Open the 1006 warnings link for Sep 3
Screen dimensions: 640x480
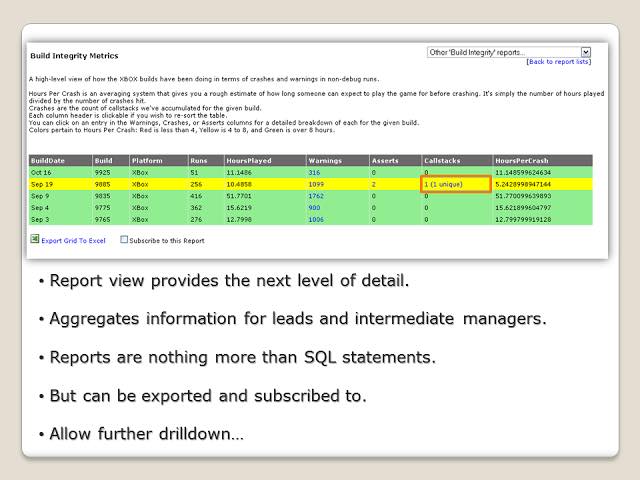[x=317, y=219]
